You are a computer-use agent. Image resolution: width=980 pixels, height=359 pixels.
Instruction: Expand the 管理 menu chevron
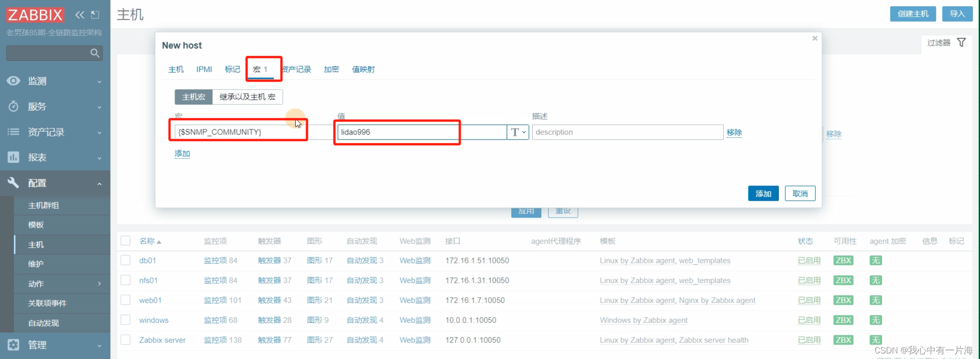point(99,346)
